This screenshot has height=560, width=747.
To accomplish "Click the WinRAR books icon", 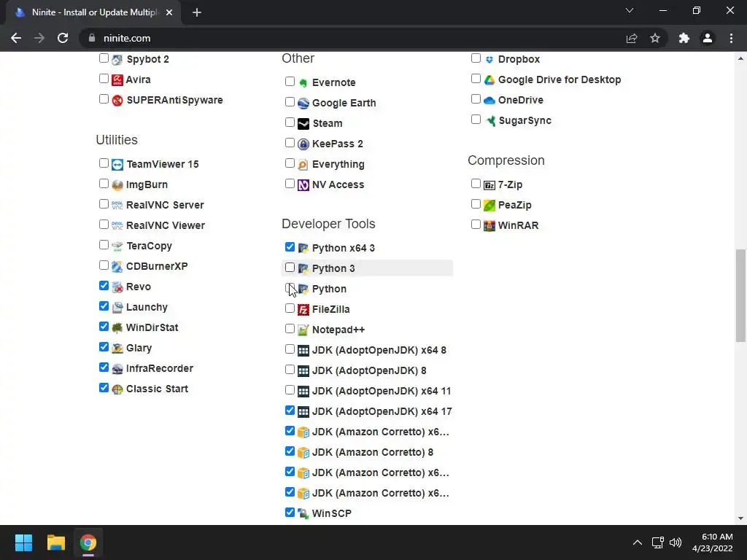I will coord(489,226).
